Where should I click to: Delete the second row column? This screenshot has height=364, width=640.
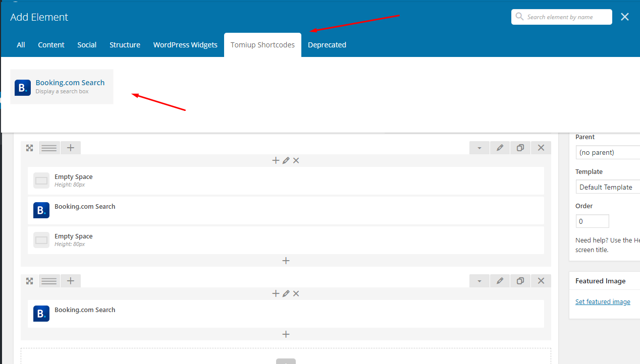pyautogui.click(x=296, y=293)
